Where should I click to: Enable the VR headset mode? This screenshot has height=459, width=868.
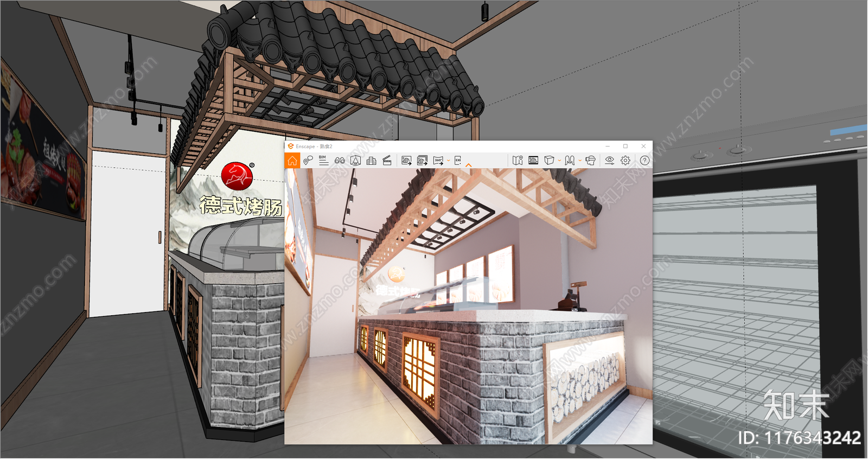tap(591, 161)
